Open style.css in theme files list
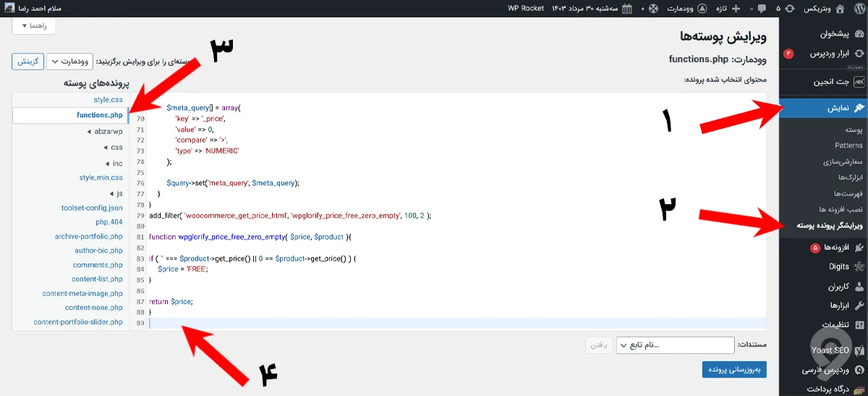This screenshot has width=868, height=396. [x=108, y=99]
